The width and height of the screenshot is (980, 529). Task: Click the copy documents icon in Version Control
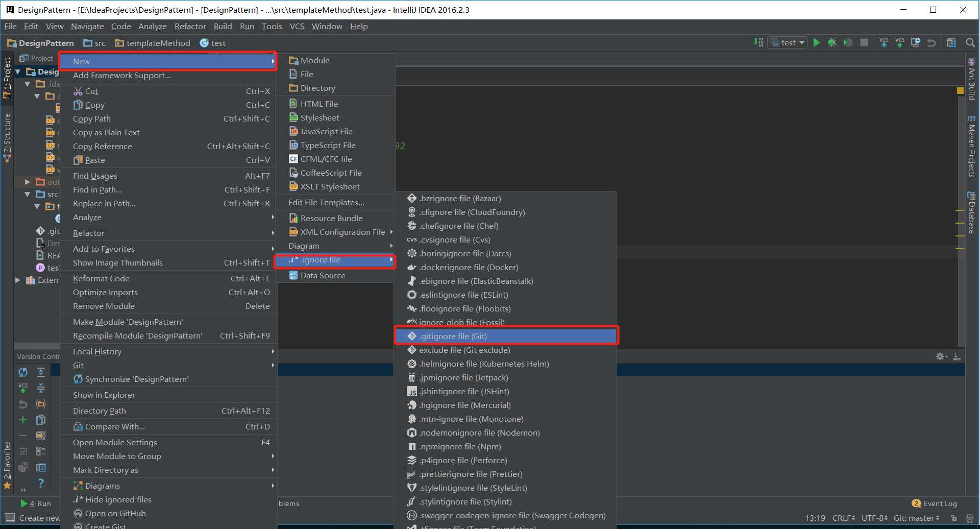pyautogui.click(x=41, y=420)
